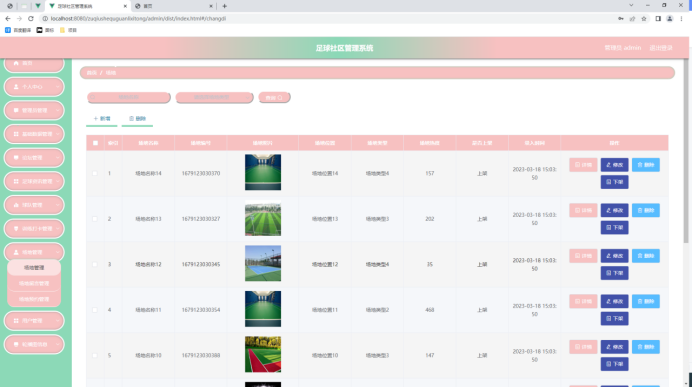This screenshot has width=692, height=388.
Task: Open the 项目 bookmarks folder
Action: click(x=68, y=30)
